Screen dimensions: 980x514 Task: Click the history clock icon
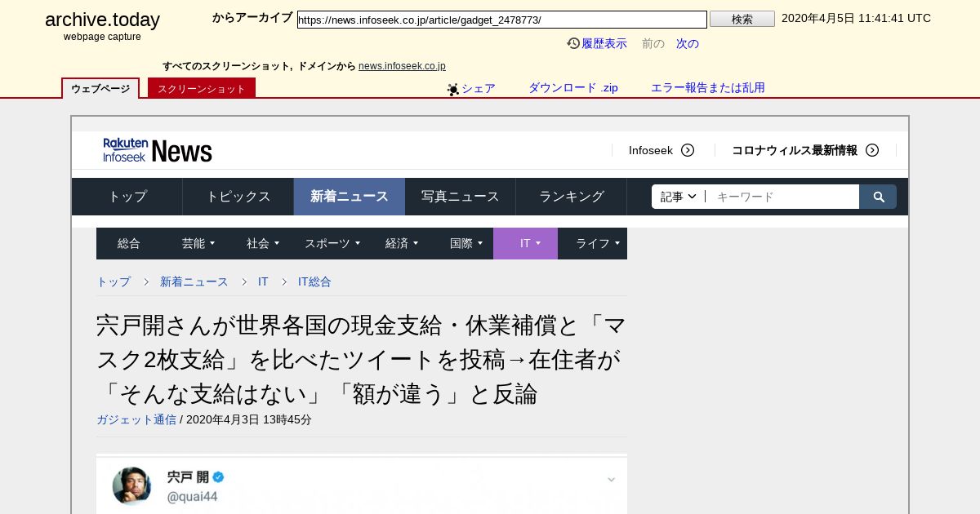point(573,43)
